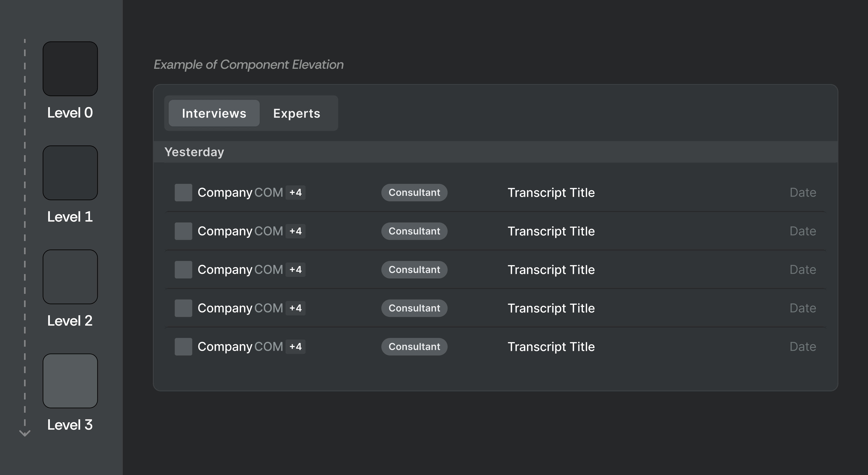Click the Consultant tag in second row
Screen dimensions: 868x475
(x=414, y=231)
